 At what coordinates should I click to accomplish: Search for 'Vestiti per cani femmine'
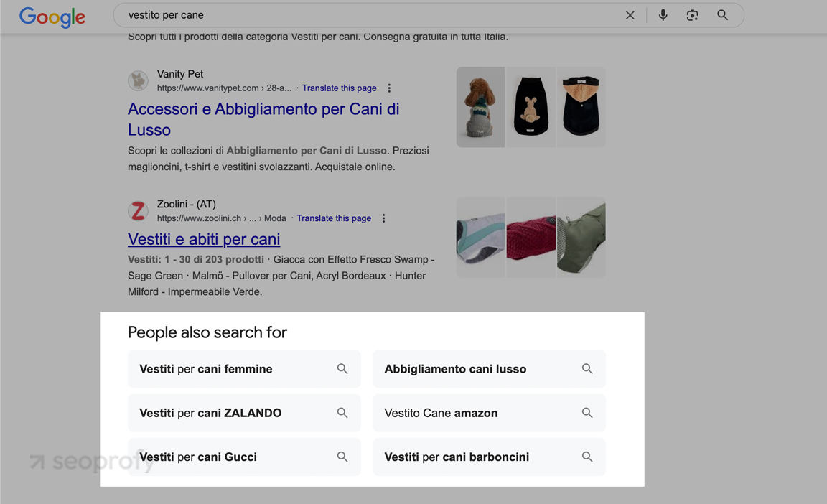point(244,369)
